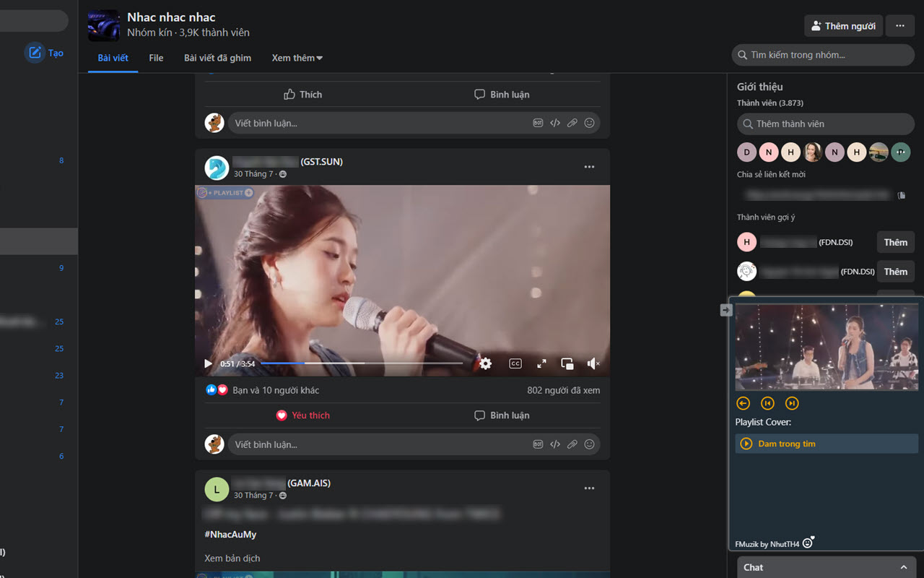The height and width of the screenshot is (578, 924).
Task: Restart current track in FMuzik player
Action: point(767,403)
